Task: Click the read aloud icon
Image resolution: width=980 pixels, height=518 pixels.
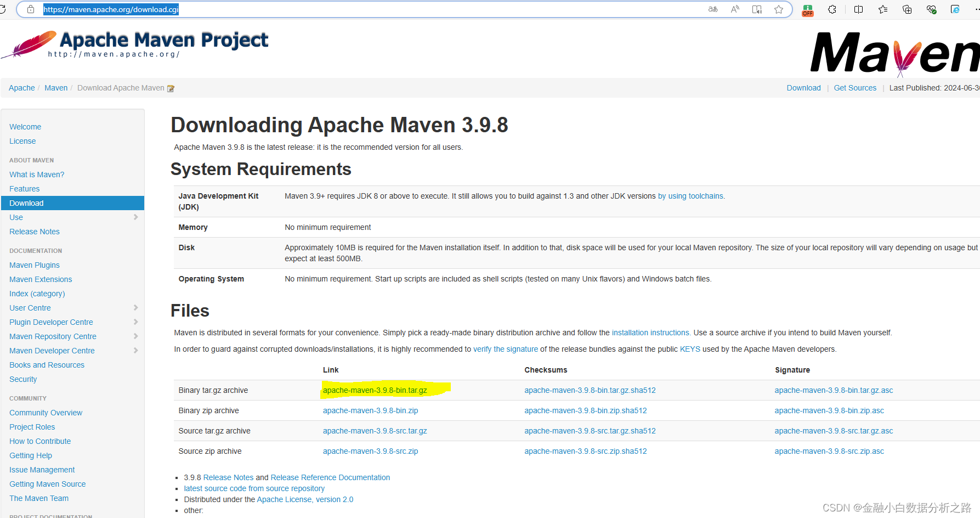Action: [735, 9]
